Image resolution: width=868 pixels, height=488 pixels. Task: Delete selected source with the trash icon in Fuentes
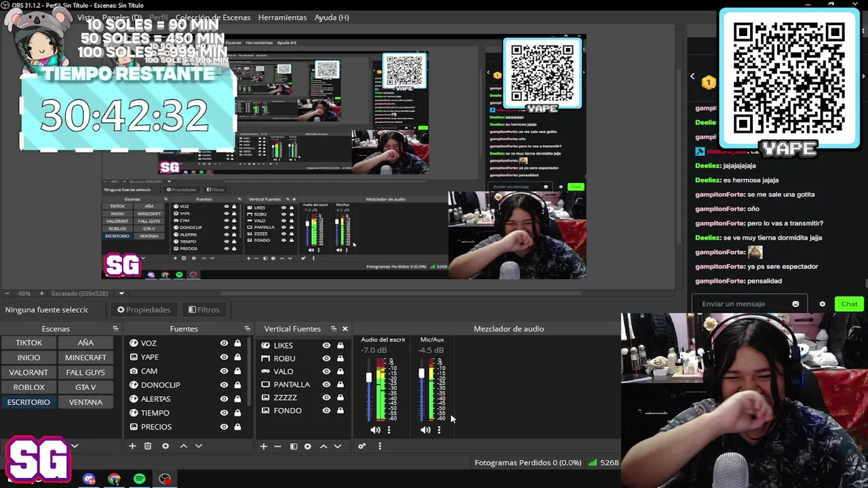tap(147, 446)
